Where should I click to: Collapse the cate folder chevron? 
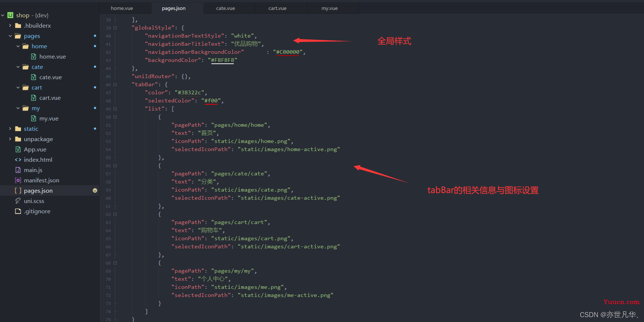pyautogui.click(x=18, y=67)
